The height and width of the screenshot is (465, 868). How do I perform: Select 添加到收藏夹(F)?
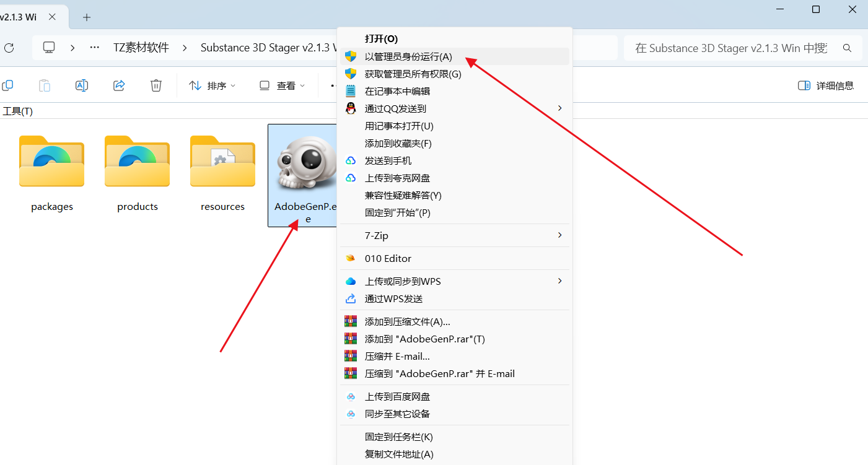455,143
